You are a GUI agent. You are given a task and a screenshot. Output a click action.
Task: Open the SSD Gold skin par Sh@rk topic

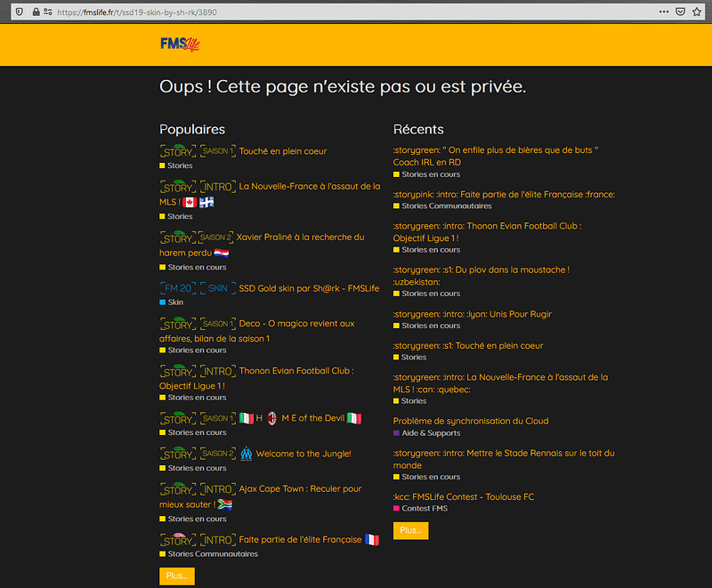(x=309, y=288)
